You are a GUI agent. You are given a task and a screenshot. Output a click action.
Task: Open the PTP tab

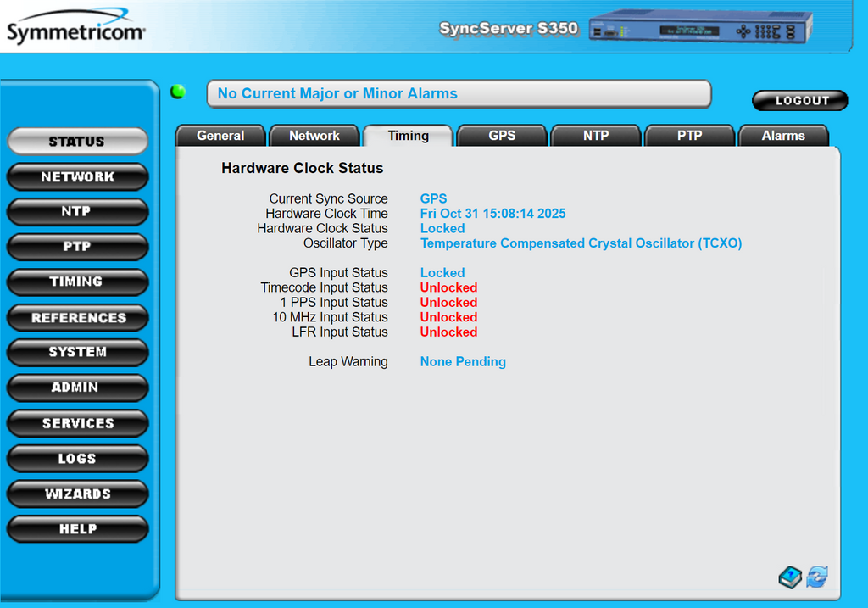(x=689, y=136)
